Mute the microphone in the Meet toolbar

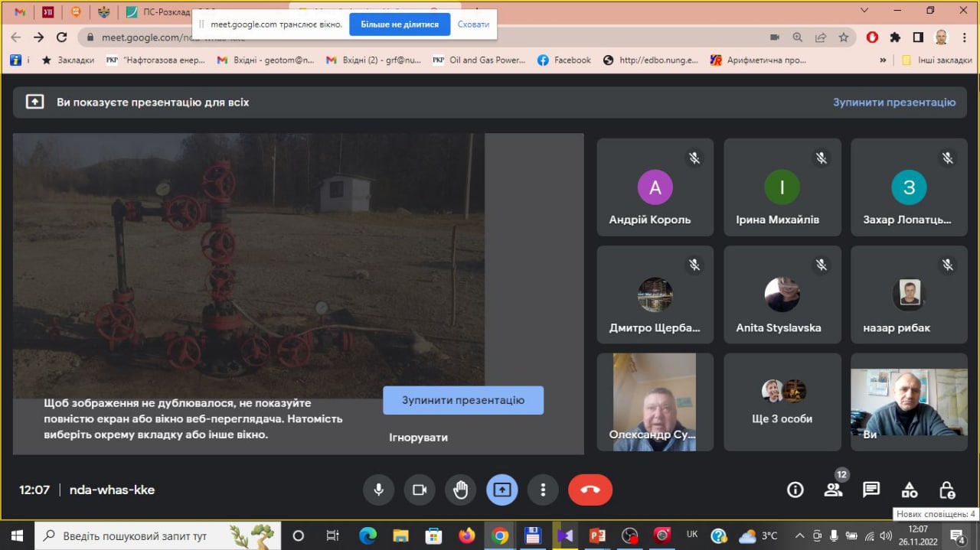(378, 490)
